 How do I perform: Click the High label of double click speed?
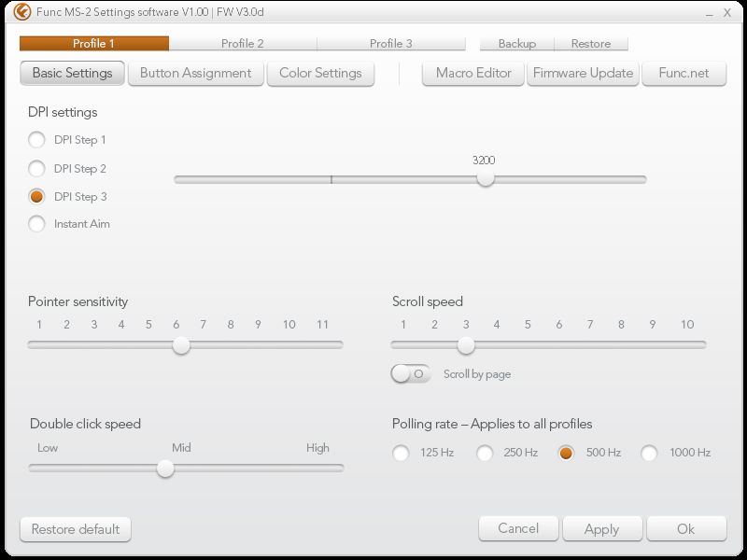tap(317, 448)
